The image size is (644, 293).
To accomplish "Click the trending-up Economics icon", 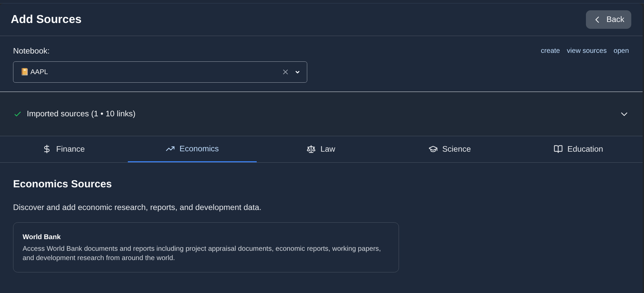I will (170, 149).
